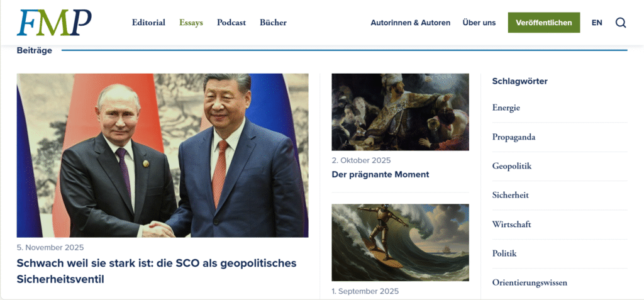Viewport: 644px width, 300px height.
Task: Open the surfing robot painting thumbnail
Action: (400, 243)
